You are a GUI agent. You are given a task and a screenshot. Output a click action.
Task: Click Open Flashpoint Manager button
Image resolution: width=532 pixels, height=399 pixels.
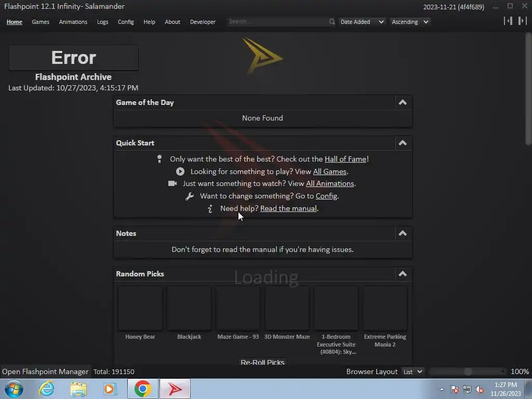[x=45, y=372]
